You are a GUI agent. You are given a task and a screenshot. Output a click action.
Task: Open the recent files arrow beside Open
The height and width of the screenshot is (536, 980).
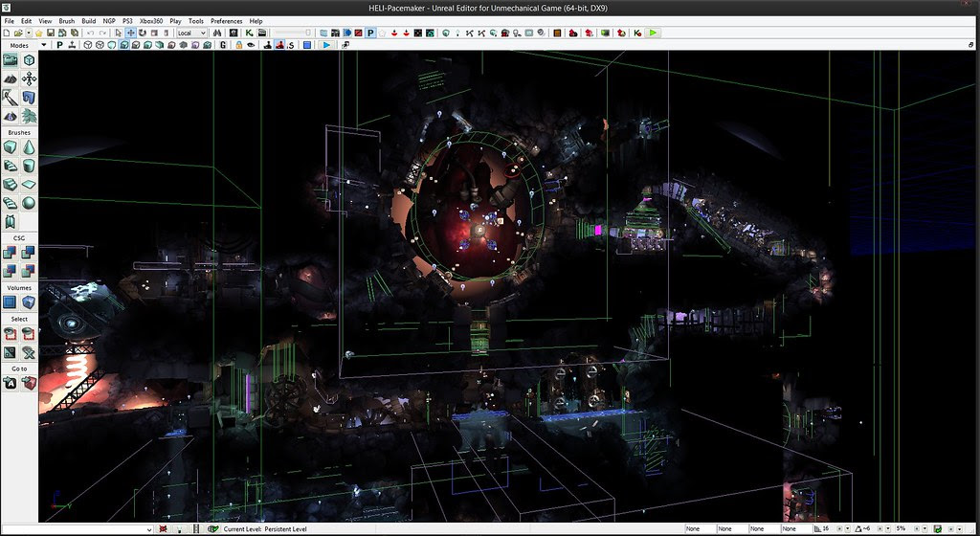pos(29,33)
